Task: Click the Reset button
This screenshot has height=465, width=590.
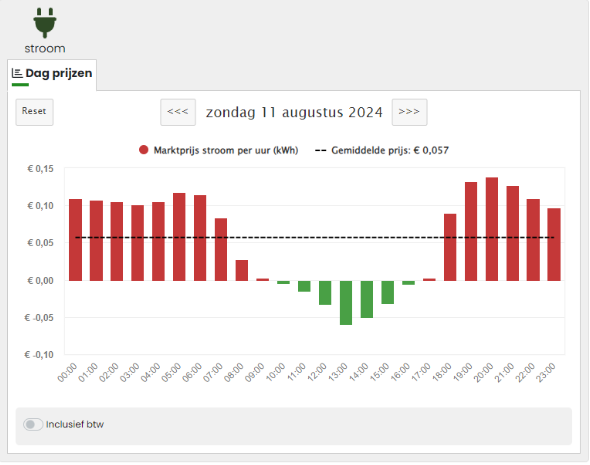Action: click(34, 112)
